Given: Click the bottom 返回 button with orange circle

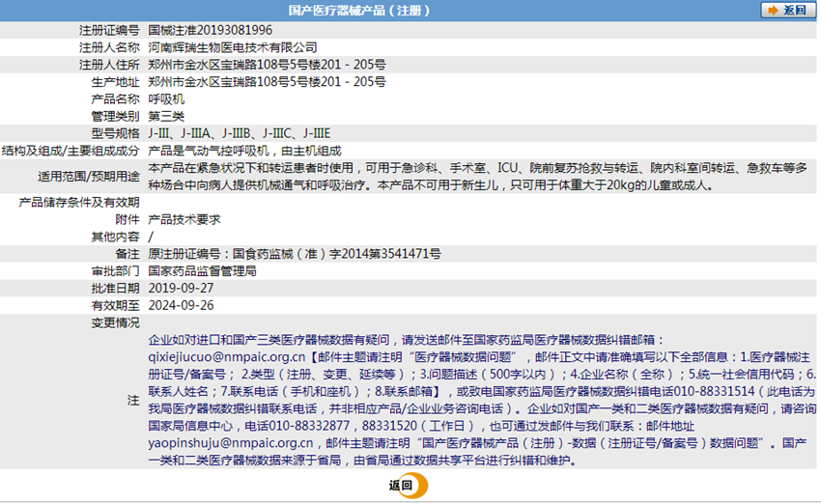Looking at the screenshot, I should pyautogui.click(x=408, y=485).
